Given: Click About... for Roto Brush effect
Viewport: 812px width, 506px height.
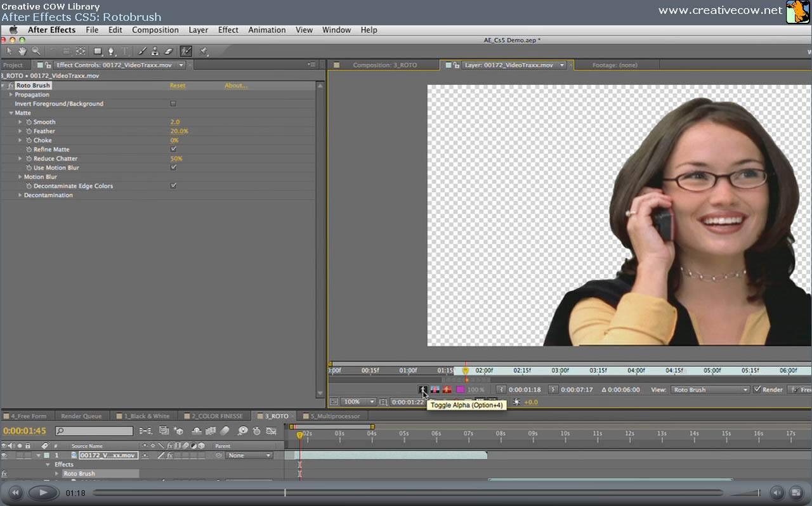Looking at the screenshot, I should 236,86.
